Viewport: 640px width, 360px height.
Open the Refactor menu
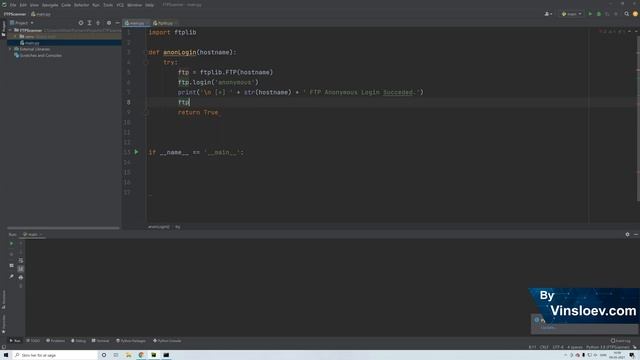click(x=81, y=5)
